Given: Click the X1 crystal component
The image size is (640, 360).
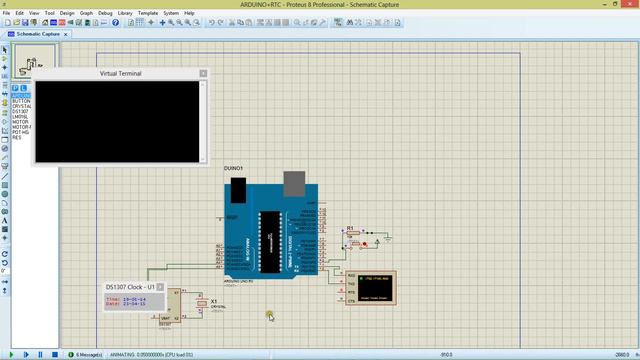Looking at the screenshot, I should coord(202,303).
